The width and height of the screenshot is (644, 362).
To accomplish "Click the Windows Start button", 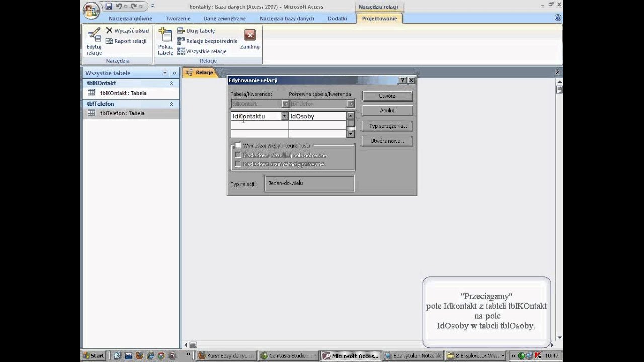I will [x=94, y=356].
